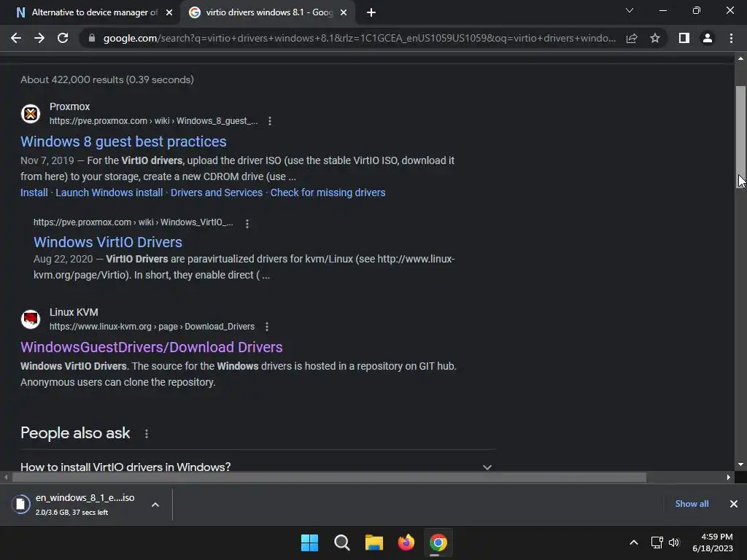Click the horizontal scrollbar thumb
This screenshot has height=560, width=747.
329,477
